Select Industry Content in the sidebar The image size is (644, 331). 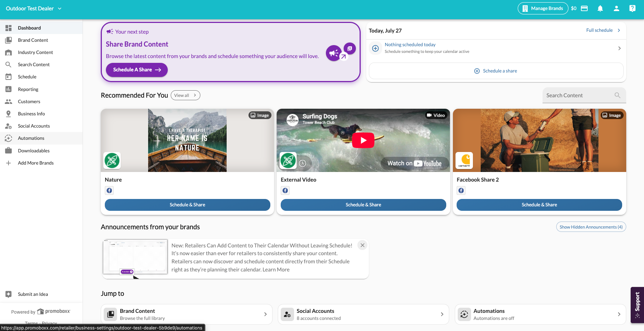point(41,52)
